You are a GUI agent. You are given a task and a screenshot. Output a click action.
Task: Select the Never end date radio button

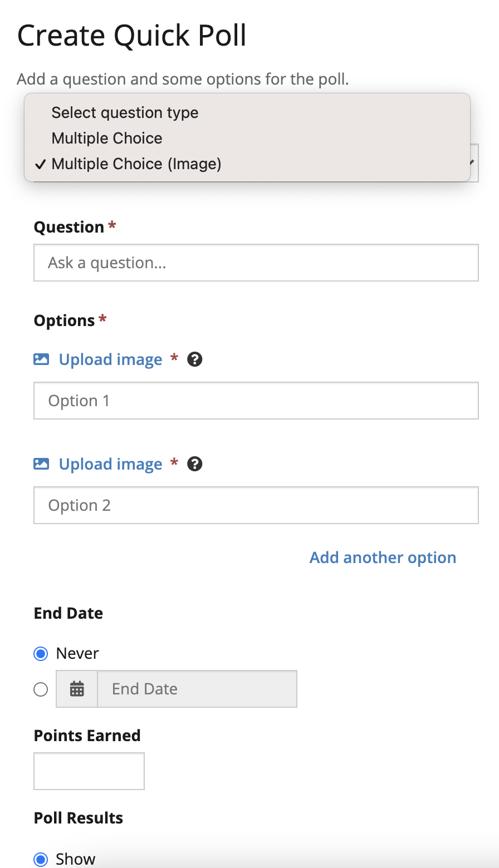(x=41, y=653)
